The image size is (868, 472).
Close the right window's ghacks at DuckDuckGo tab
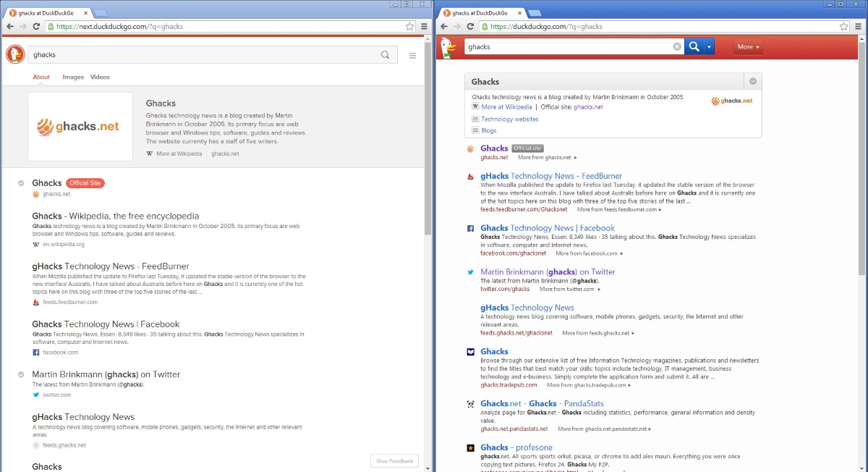521,13
